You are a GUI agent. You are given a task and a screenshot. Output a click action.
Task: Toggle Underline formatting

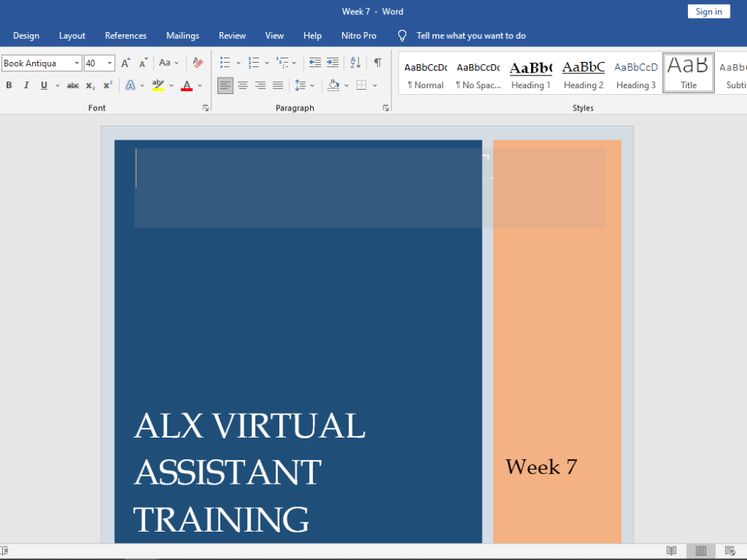point(44,85)
